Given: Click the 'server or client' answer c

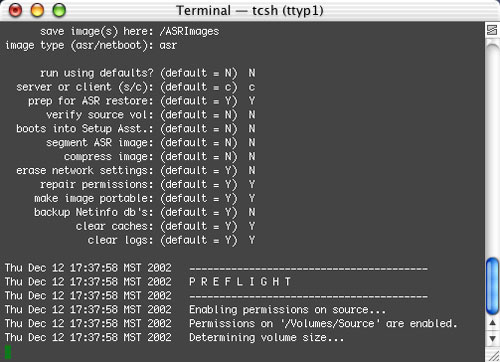Looking at the screenshot, I should point(252,87).
